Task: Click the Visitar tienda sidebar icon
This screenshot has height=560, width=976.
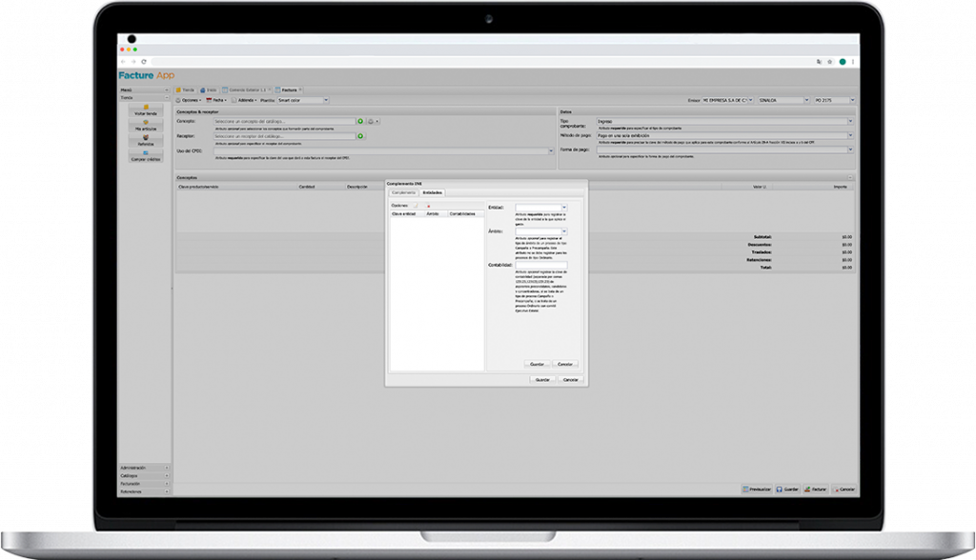Action: pyautogui.click(x=145, y=109)
